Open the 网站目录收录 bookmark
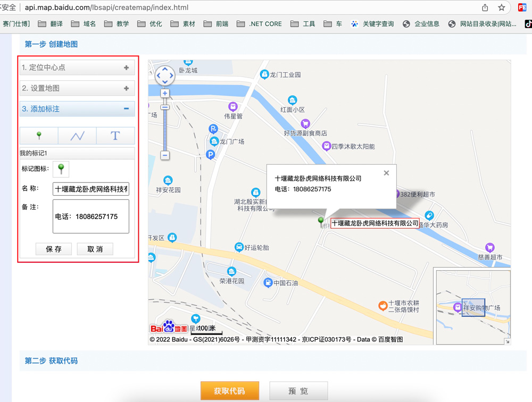 (x=483, y=24)
